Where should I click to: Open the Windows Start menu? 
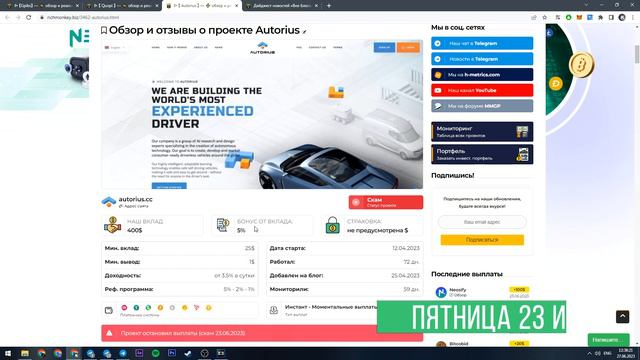click(8, 353)
